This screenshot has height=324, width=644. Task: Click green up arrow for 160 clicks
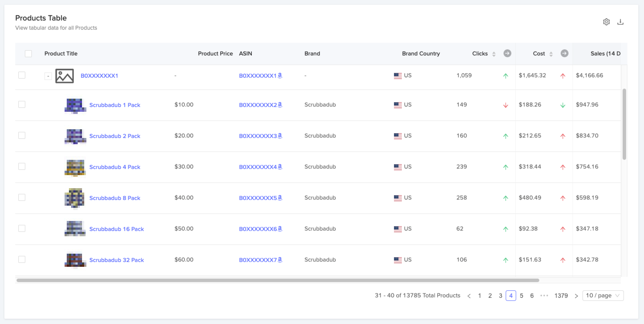[x=506, y=136]
